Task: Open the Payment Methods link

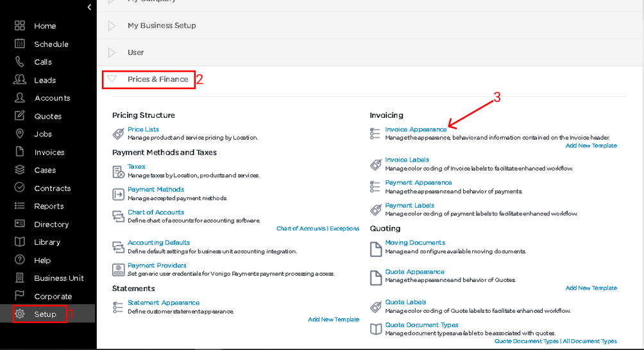Action: pyautogui.click(x=156, y=190)
